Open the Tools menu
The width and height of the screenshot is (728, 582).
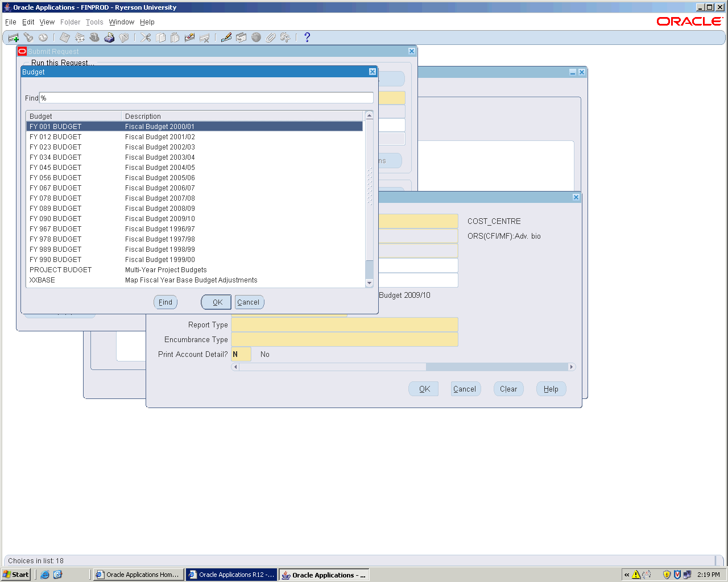point(94,22)
